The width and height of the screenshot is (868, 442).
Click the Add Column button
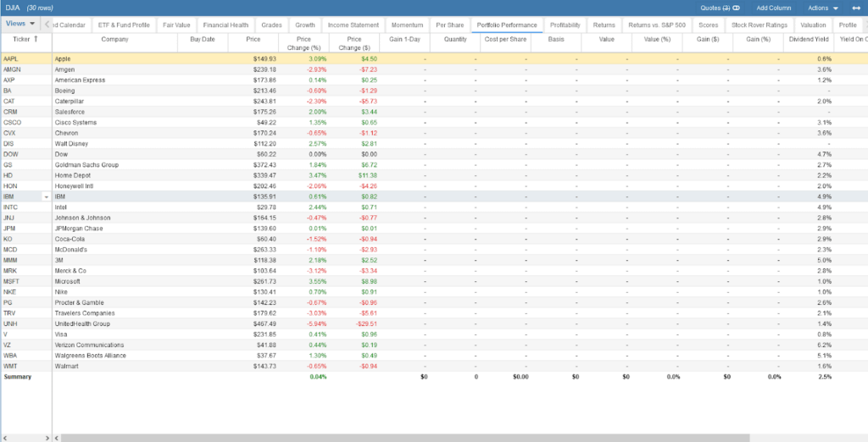(773, 8)
